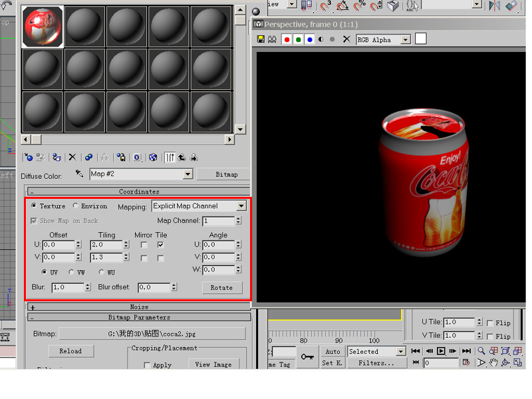Click the white color swatch in render window
The width and height of the screenshot is (532, 399).
tap(421, 39)
